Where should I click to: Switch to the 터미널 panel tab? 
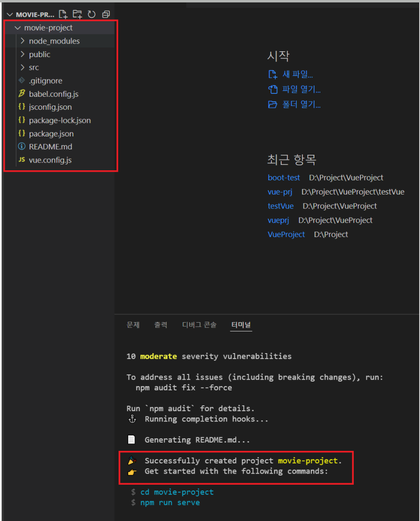pos(241,325)
